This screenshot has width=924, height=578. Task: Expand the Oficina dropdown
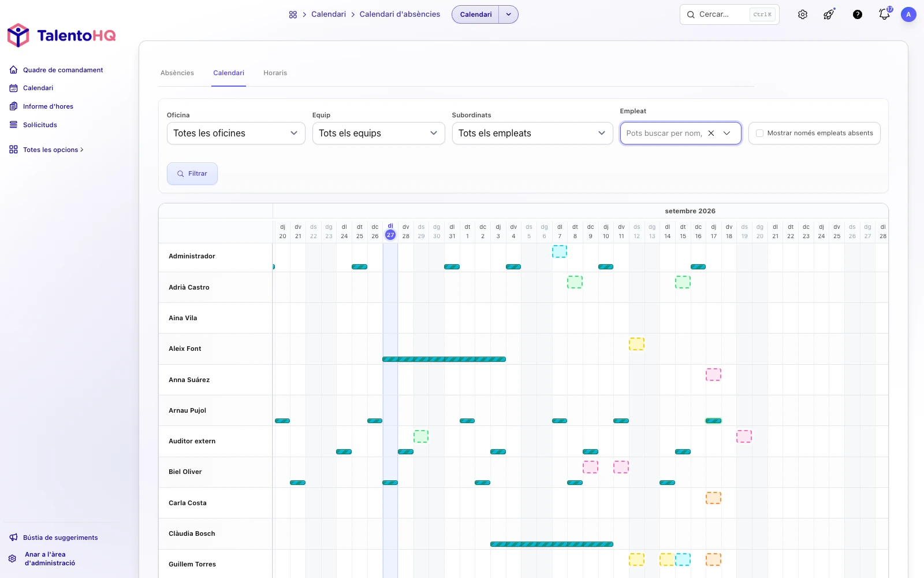point(236,133)
